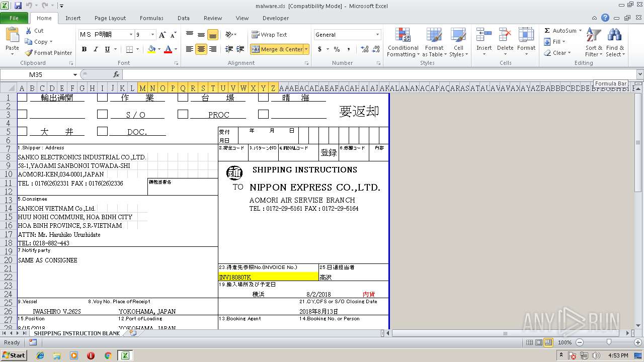Apply Percent Style format
The image size is (644, 362).
(337, 49)
